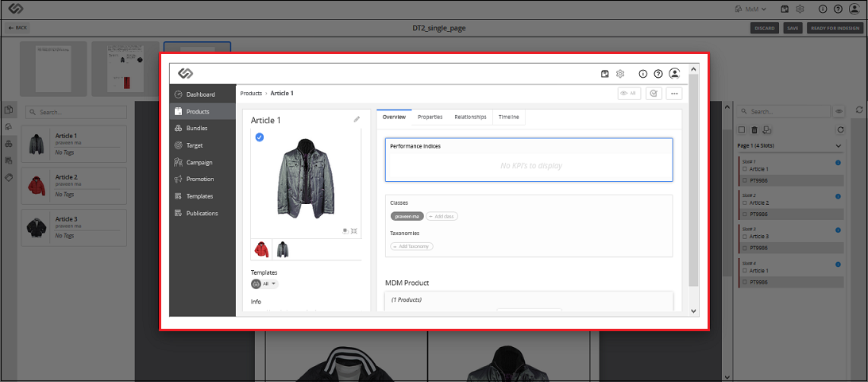Viewport: 868px width, 382px height.
Task: Toggle the select-all checkbox in the slots panel
Action: (x=742, y=130)
